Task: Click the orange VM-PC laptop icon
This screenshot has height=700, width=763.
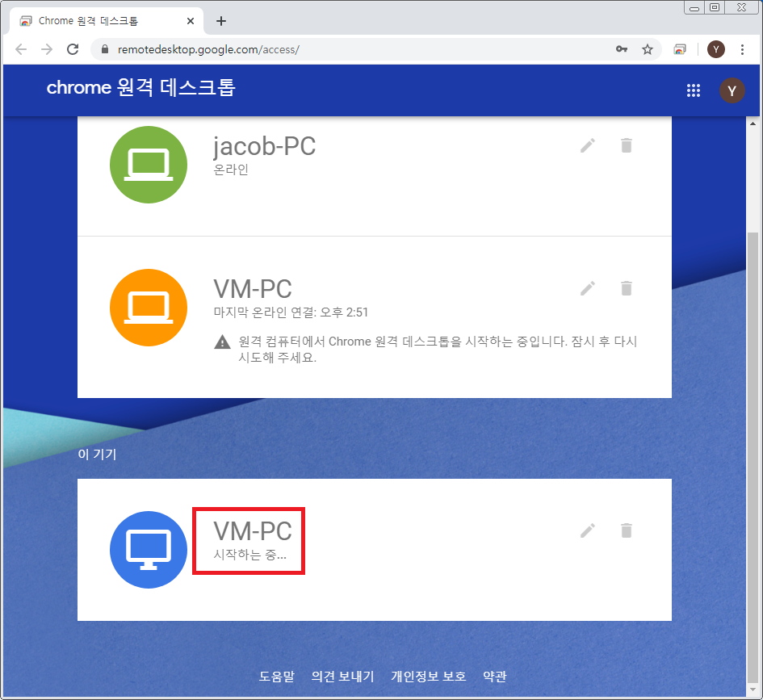Action: click(x=149, y=308)
